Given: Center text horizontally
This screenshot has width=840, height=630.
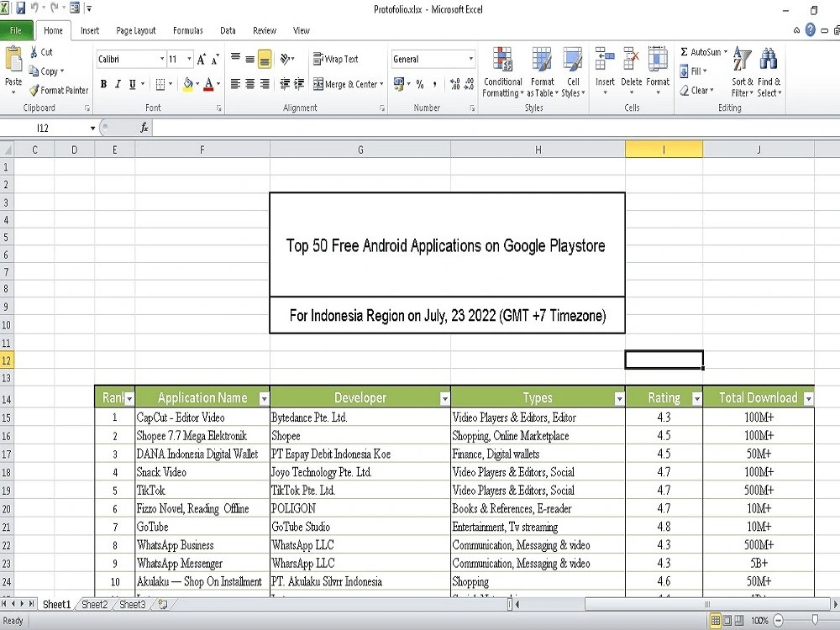Looking at the screenshot, I should 249,84.
